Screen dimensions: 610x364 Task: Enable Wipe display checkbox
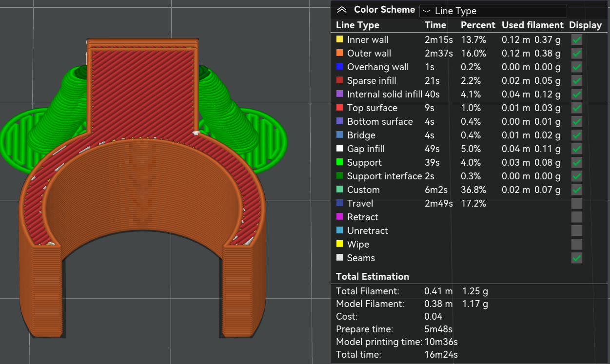pos(577,244)
